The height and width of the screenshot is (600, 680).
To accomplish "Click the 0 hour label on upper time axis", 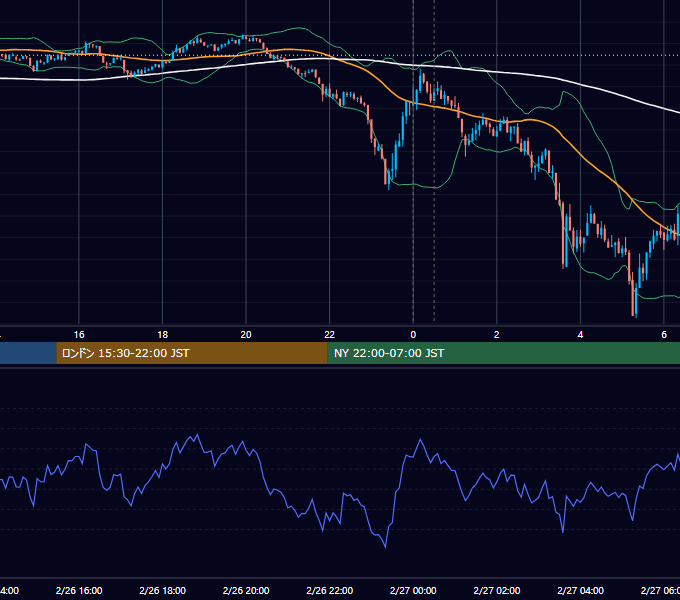I will pos(413,335).
